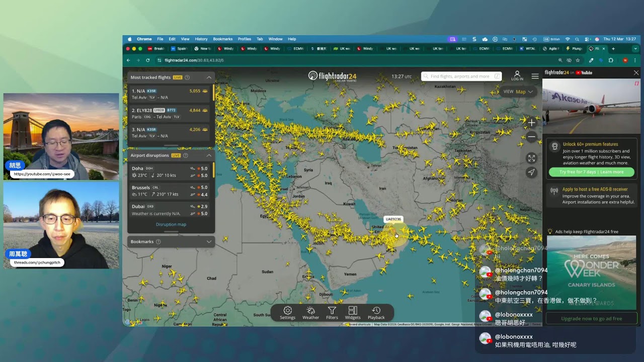
Task: Click the ADS-B receiver antenna icon
Action: tap(554, 191)
